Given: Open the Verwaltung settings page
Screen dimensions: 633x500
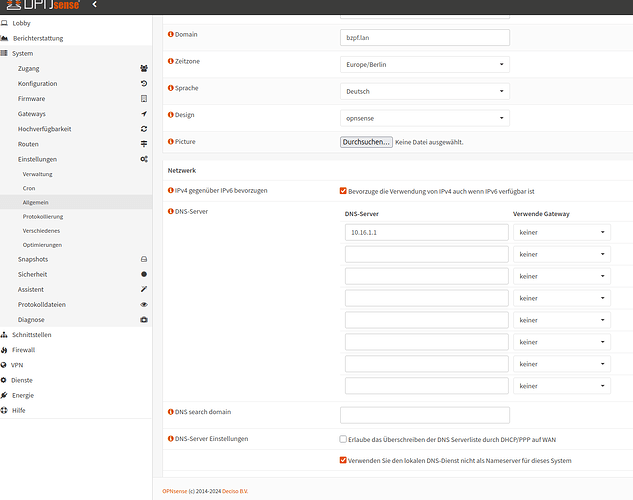Looking at the screenshot, I should (38, 174).
